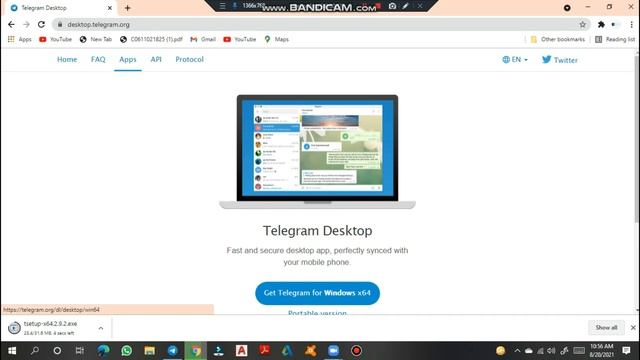The width and height of the screenshot is (640, 360).
Task: Open the Zoom app from the taskbar
Action: [x=333, y=351]
